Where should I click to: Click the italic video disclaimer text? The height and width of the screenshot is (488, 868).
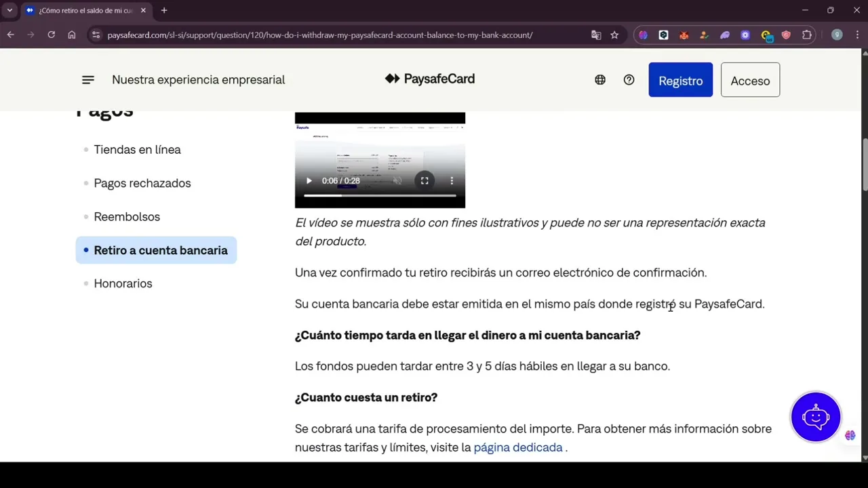coord(530,232)
